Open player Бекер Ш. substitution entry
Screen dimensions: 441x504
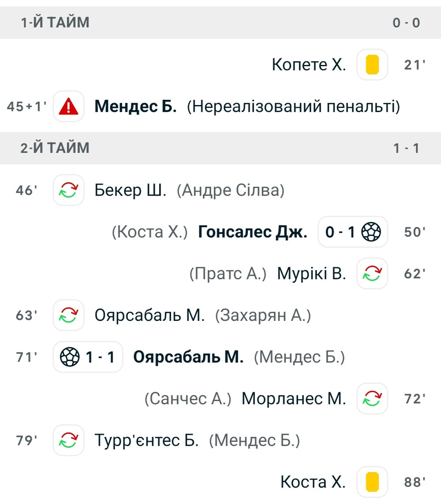pyautogui.click(x=131, y=190)
